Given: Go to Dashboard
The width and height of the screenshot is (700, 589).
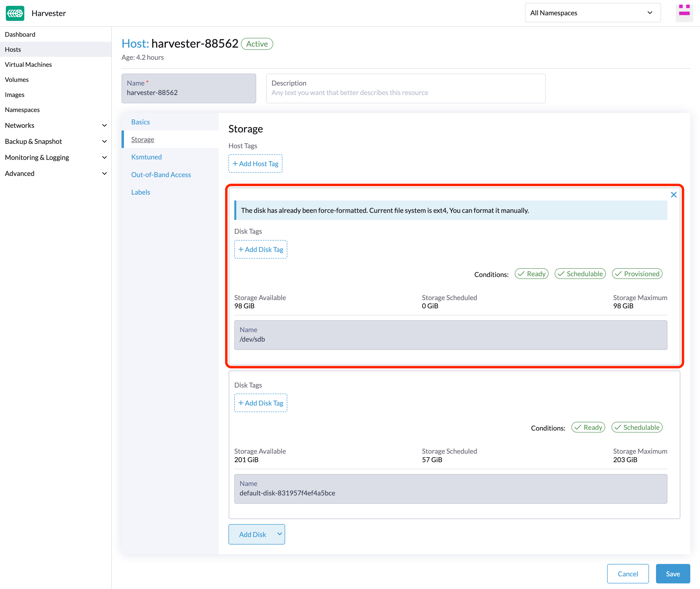Looking at the screenshot, I should 55,35.
